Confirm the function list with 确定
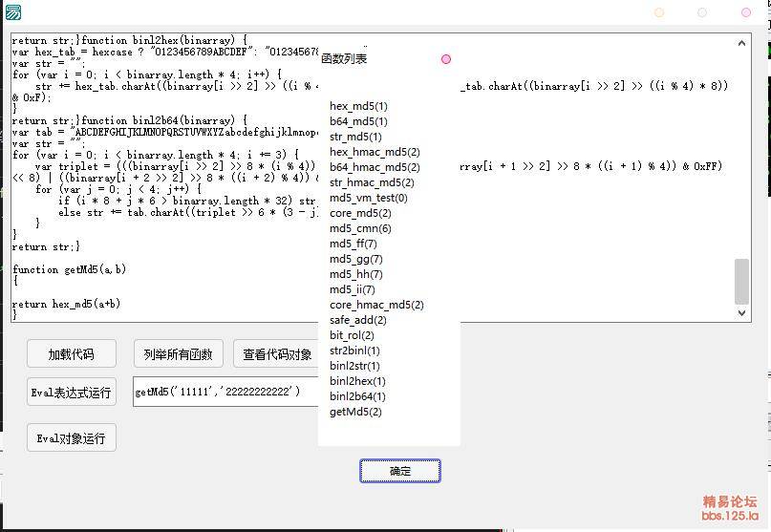Viewport: 771px width, 532px height. pos(400,471)
